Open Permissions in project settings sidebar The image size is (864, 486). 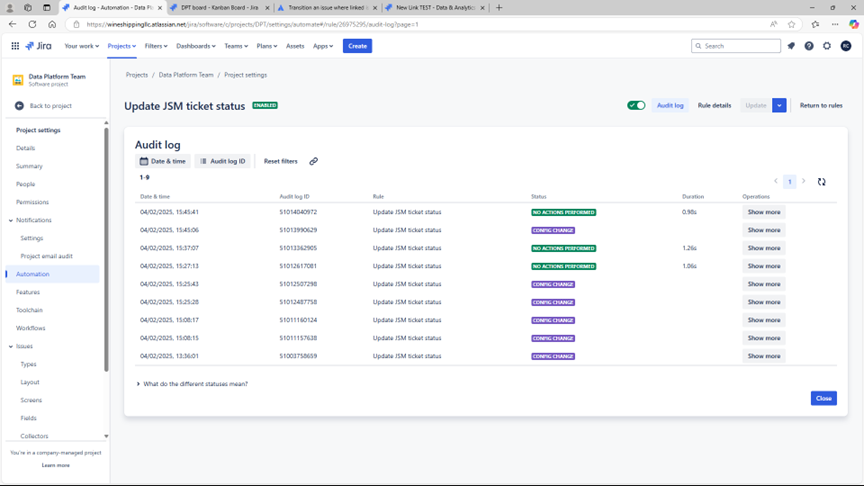(32, 202)
